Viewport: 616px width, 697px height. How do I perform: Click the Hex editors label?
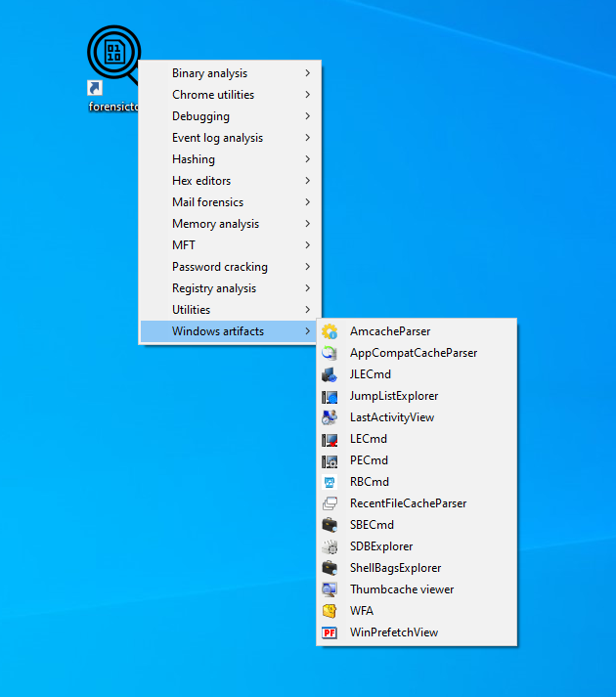[x=201, y=181]
